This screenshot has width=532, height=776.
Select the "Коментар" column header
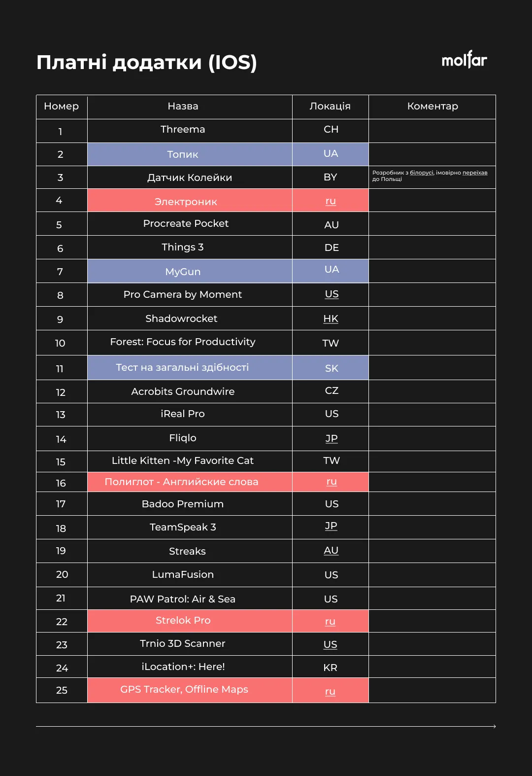[432, 106]
